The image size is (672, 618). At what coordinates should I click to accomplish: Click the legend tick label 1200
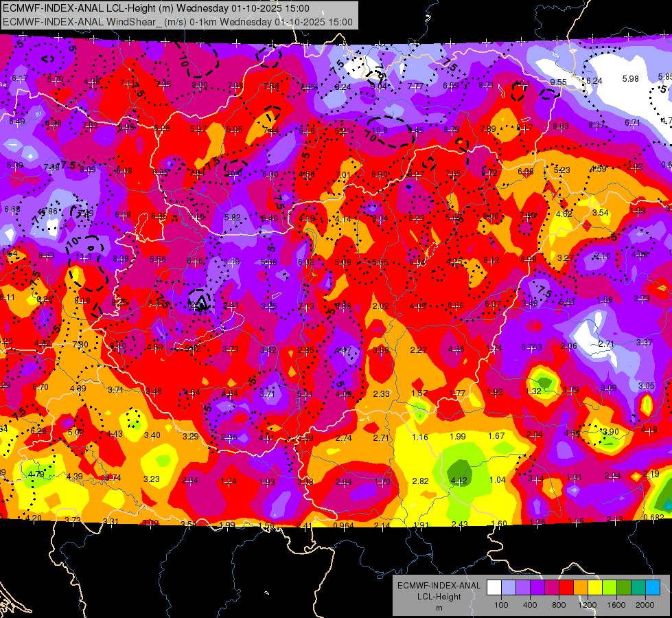(588, 605)
